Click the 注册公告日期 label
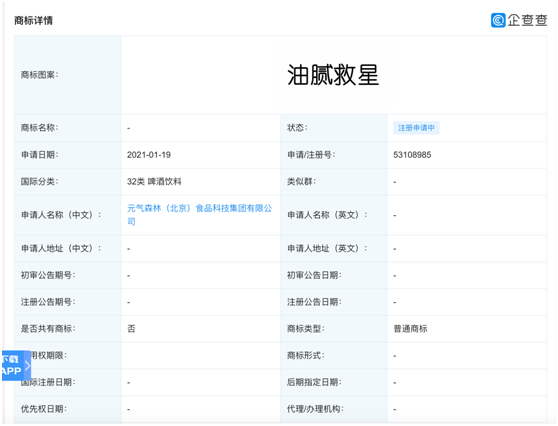The width and height of the screenshot is (558, 426). click(314, 302)
